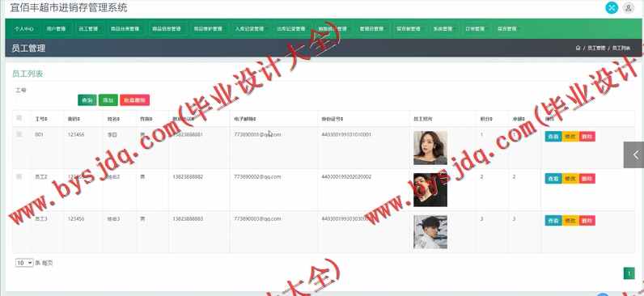The height and width of the screenshot is (296, 644).
Task: Expand the 订单管理 nav dropdown
Action: [476, 29]
